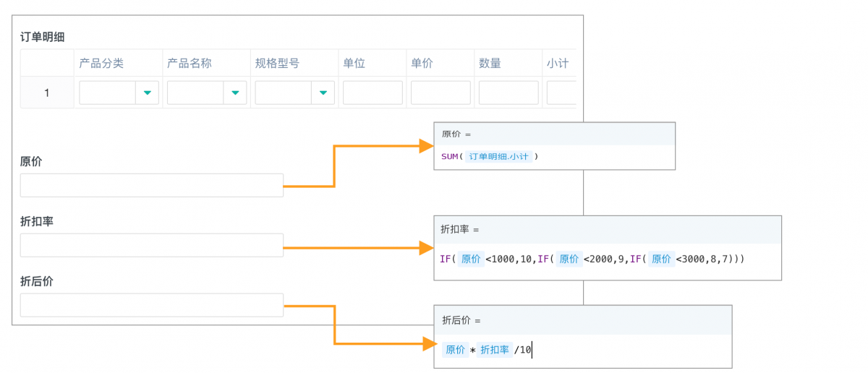This screenshot has width=868, height=373.
Task: Click the 折扣率 = formula panel header
Action: click(460, 229)
